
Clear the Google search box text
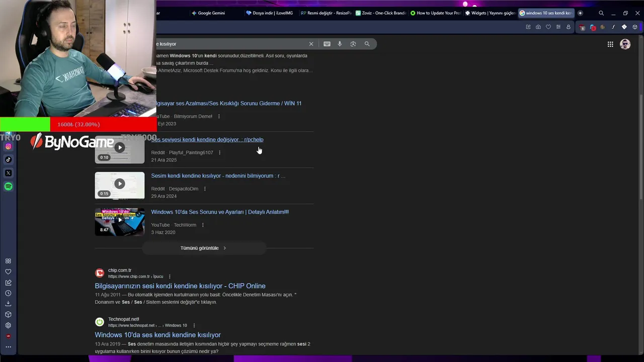click(311, 44)
